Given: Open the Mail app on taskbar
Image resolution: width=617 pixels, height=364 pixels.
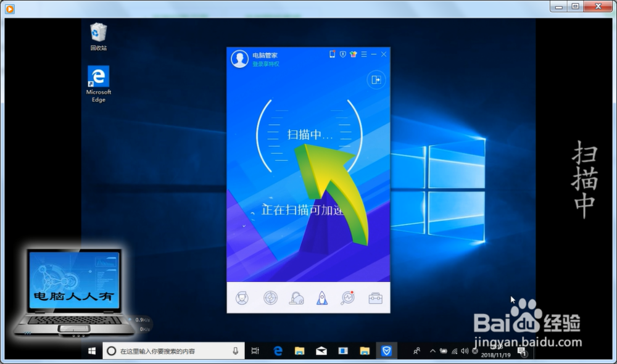Looking at the screenshot, I should click(321, 350).
